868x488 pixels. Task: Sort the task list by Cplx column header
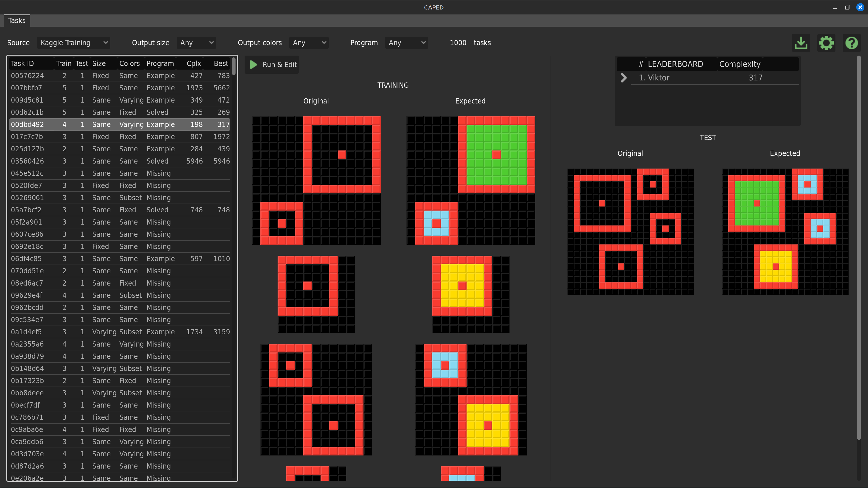tap(194, 63)
